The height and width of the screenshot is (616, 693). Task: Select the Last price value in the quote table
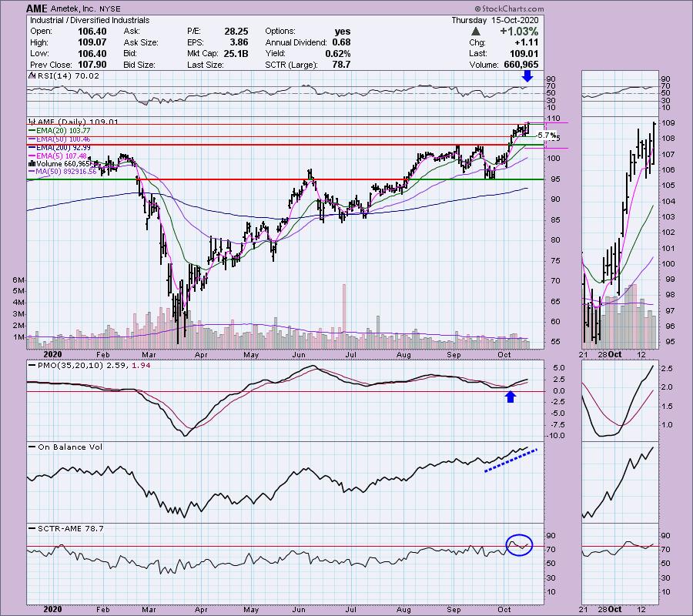pos(524,53)
